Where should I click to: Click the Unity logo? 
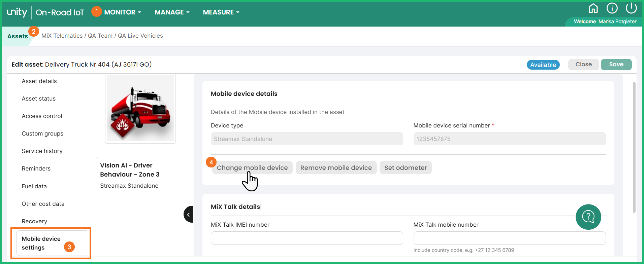tap(17, 12)
